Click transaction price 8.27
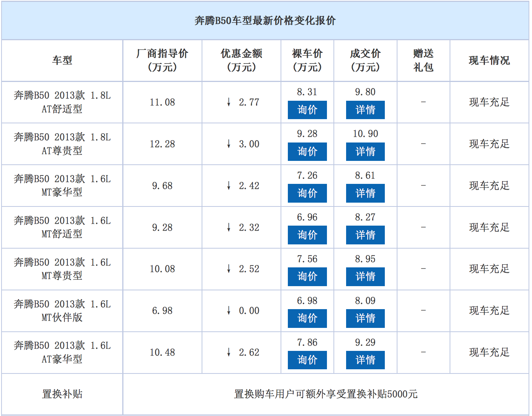 tap(365, 217)
